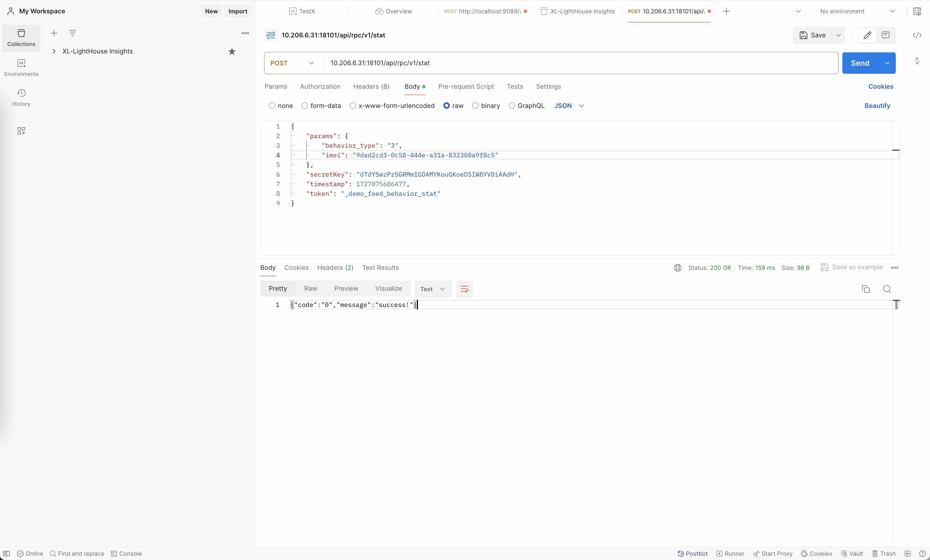The width and height of the screenshot is (930, 560).
Task: Send the POST request
Action: (860, 63)
